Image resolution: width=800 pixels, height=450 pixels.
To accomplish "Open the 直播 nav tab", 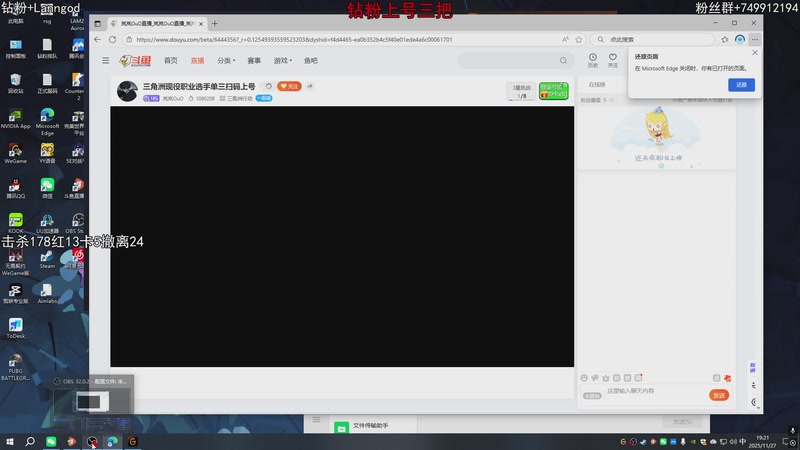I will point(197,60).
